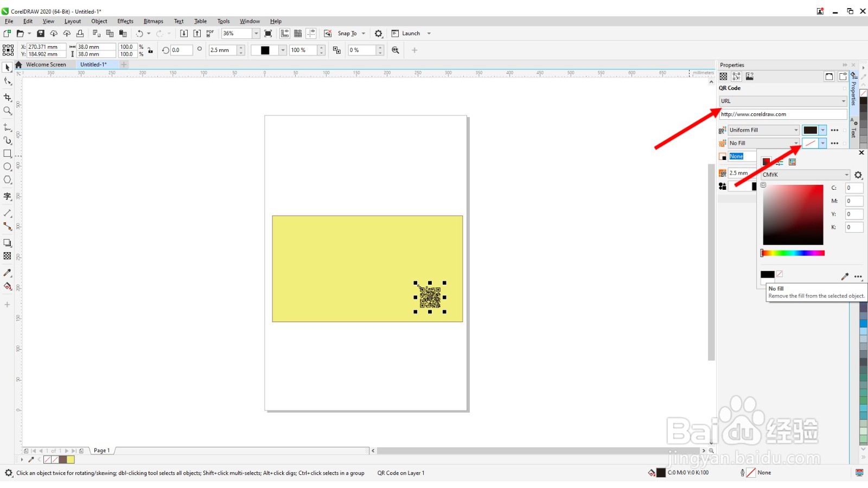The image size is (868, 488).
Task: Open the File menu
Action: 9,21
